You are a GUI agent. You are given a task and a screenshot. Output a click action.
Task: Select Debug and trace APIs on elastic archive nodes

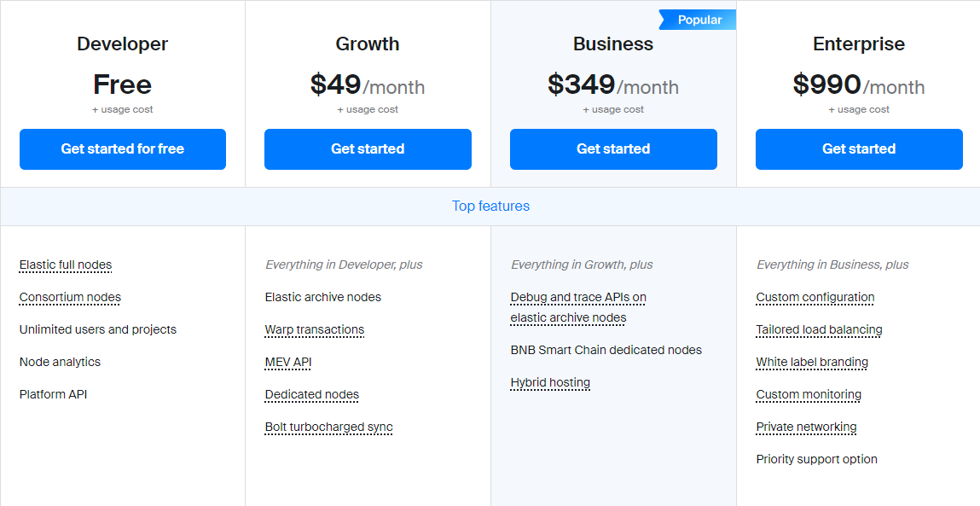(x=578, y=307)
